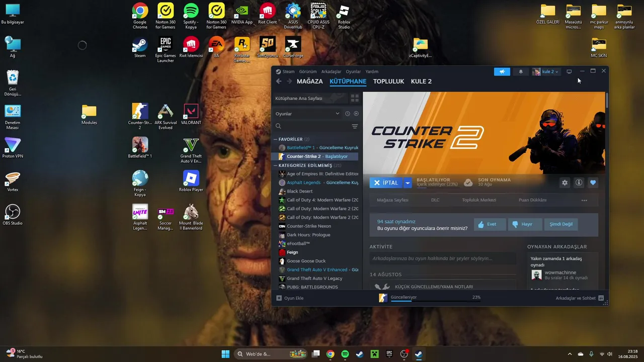Open the Mağaza Sayfası link
The width and height of the screenshot is (644, 362).
click(x=392, y=200)
